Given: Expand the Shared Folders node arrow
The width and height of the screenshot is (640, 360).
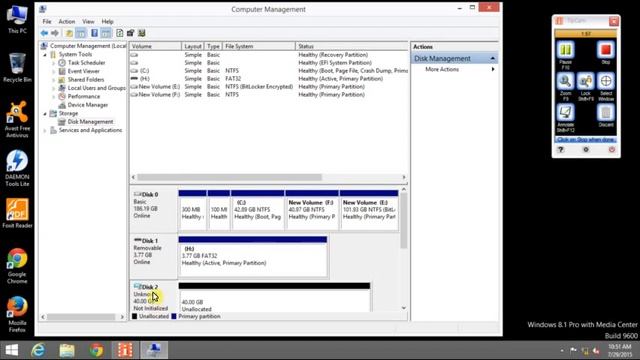Looking at the screenshot, I should [x=53, y=80].
